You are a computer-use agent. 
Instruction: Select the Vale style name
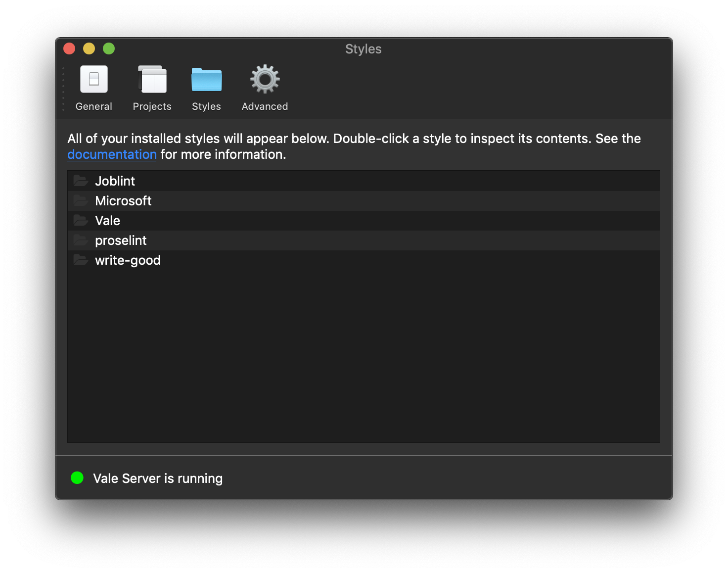coord(108,221)
